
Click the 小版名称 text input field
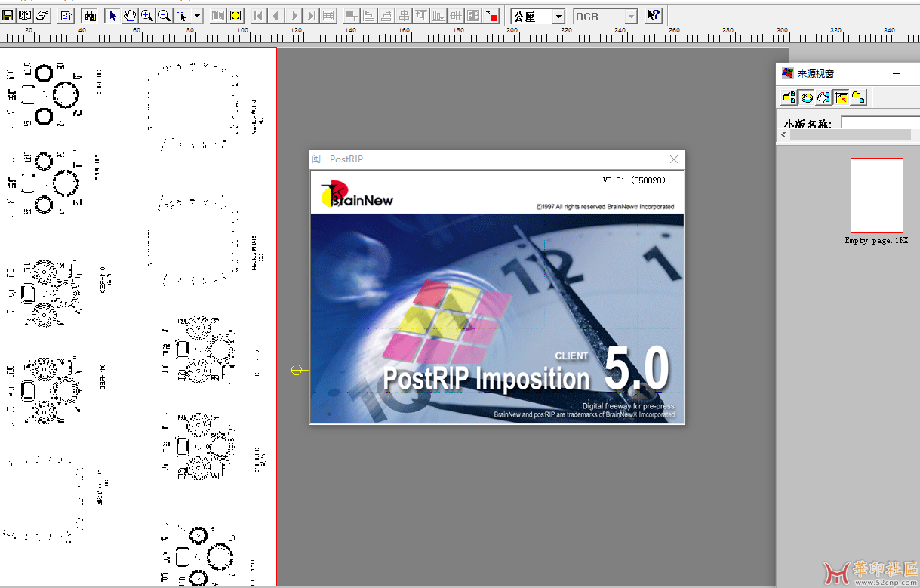(x=880, y=123)
